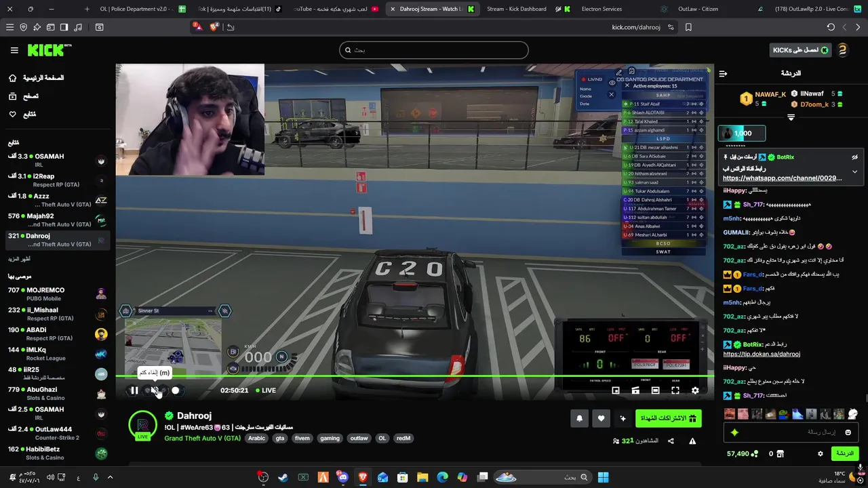This screenshot has height=488, width=868.
Task: Click the green LIVE indicator in player
Action: [265, 390]
